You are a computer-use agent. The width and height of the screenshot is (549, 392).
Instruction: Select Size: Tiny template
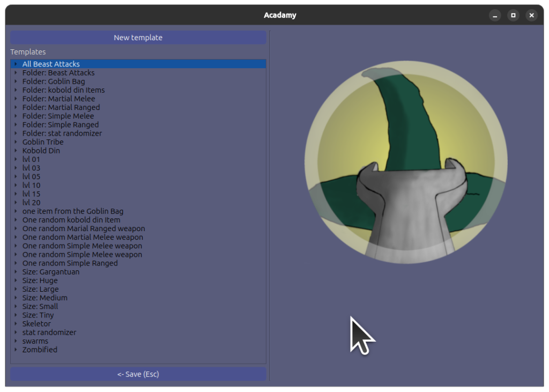38,315
